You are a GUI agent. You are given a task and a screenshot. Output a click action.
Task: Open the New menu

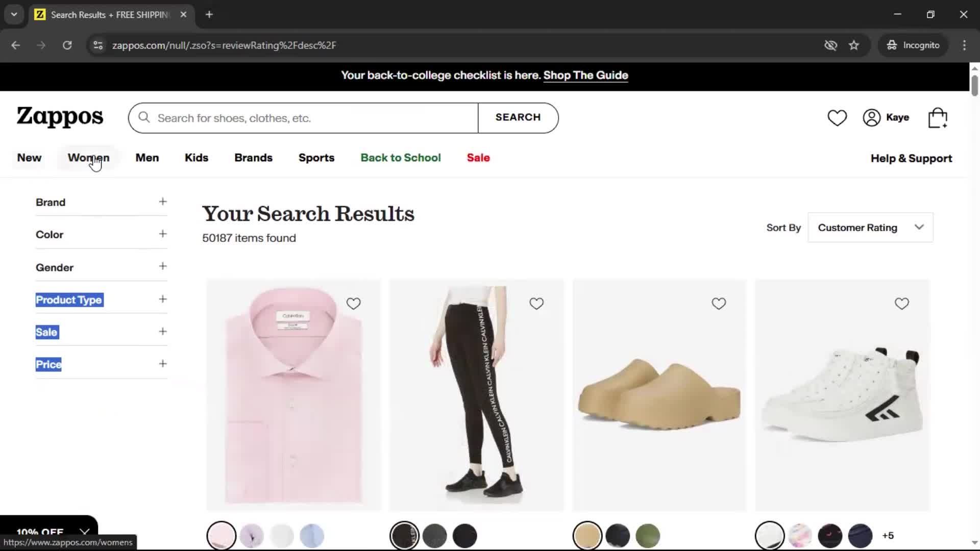[29, 158]
